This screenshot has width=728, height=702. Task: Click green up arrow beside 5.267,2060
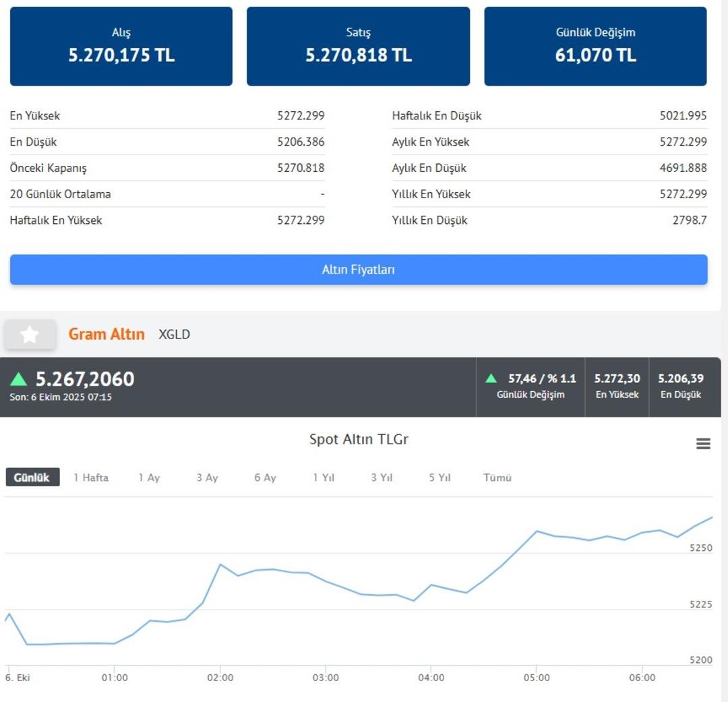(19, 379)
